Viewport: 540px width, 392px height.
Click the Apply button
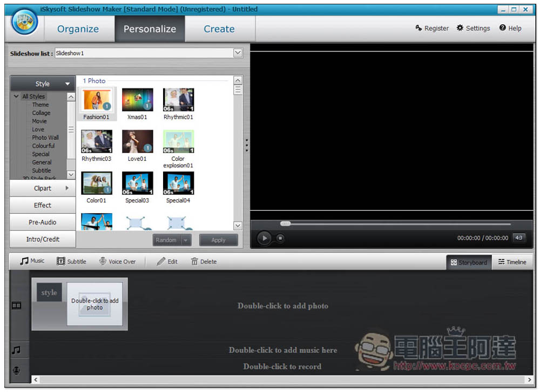click(218, 240)
